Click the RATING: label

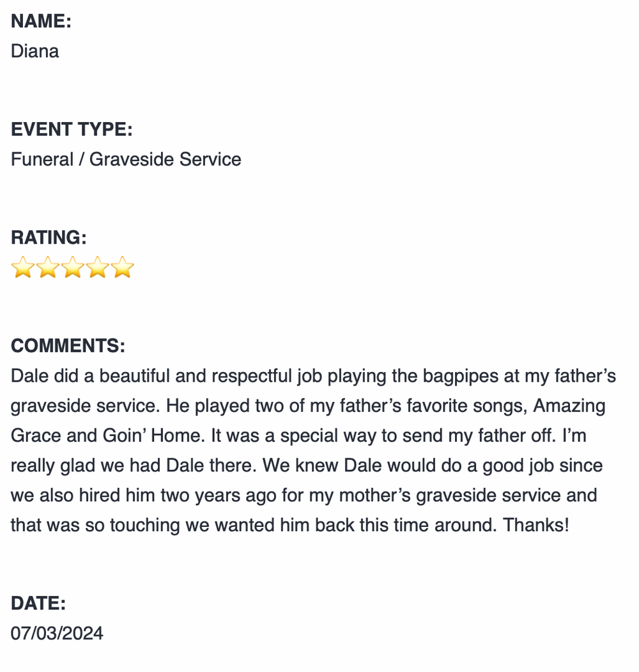(x=49, y=237)
